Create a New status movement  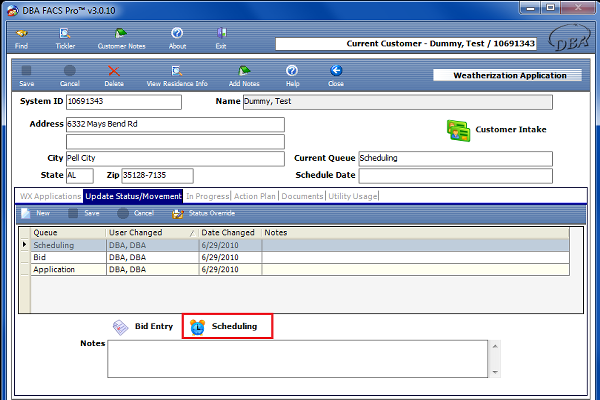point(36,213)
